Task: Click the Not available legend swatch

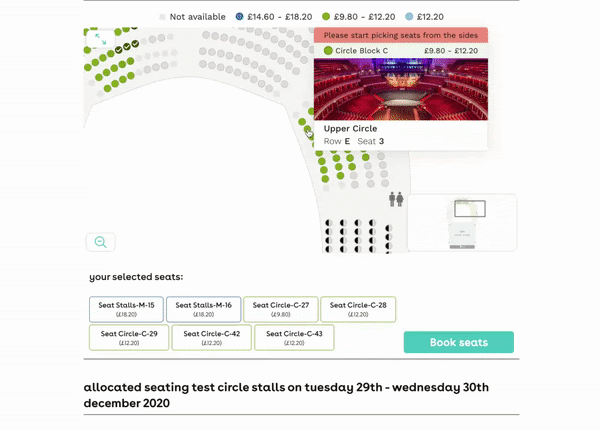Action: pos(162,17)
